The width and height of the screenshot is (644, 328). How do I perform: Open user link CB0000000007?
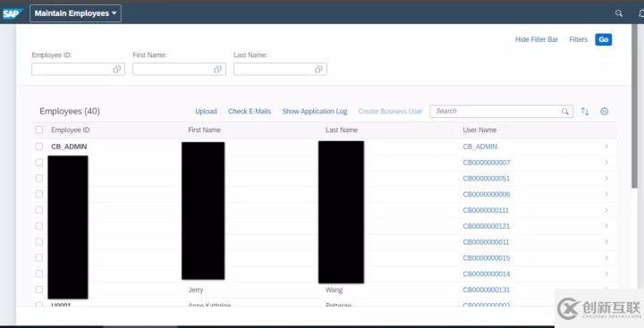(487, 163)
